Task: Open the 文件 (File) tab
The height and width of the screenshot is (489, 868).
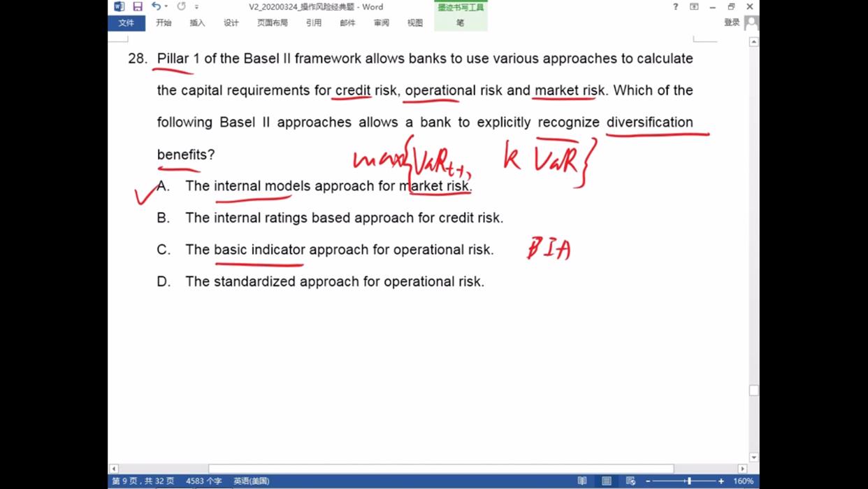Action: [x=126, y=23]
